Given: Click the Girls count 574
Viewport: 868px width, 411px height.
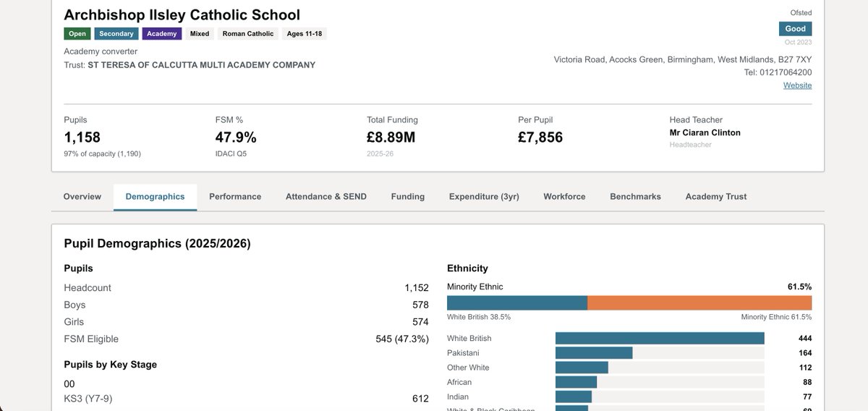Looking at the screenshot, I should (420, 322).
